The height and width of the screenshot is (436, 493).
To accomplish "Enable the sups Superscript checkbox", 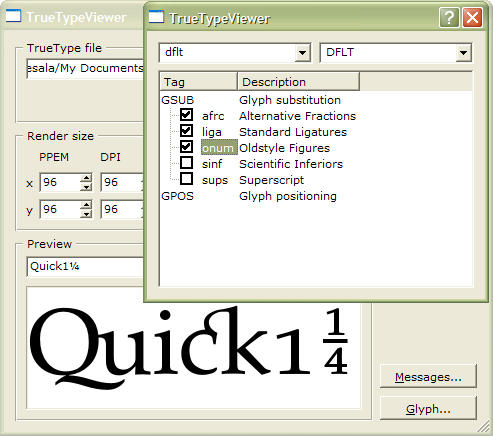I will [x=186, y=179].
